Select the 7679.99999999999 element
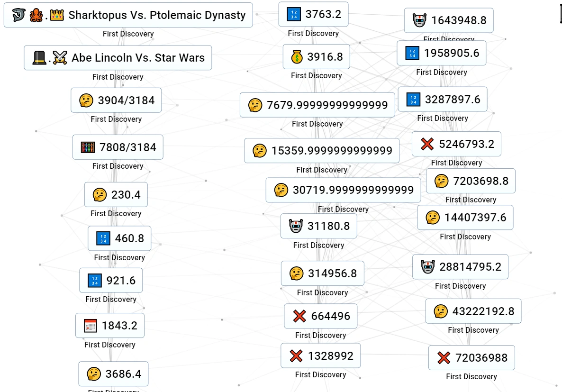The width and height of the screenshot is (562, 392). [x=317, y=105]
